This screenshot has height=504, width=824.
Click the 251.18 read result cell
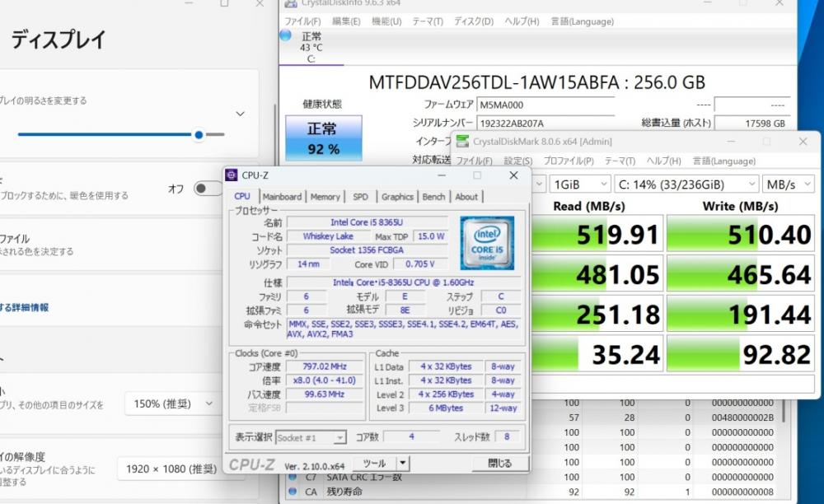click(x=597, y=314)
